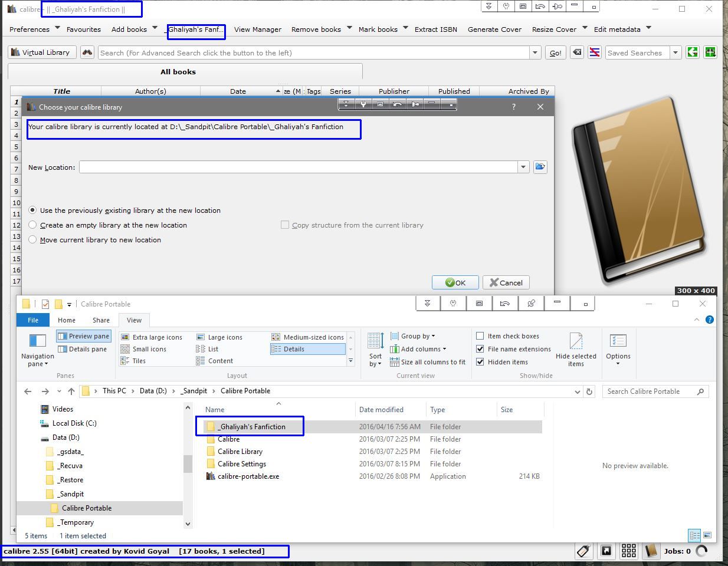Screen dimensions: 728x566
Task: Cancel the Choose library dialog
Action: (x=506, y=282)
